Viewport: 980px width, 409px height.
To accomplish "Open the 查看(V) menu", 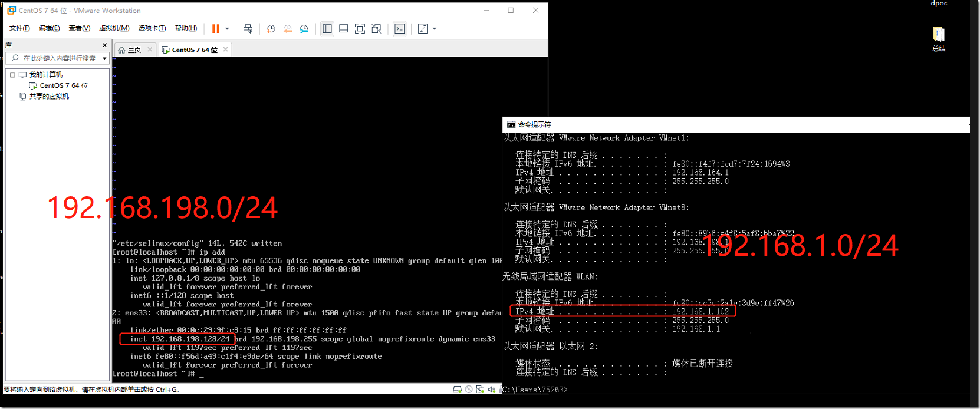I will [x=79, y=28].
